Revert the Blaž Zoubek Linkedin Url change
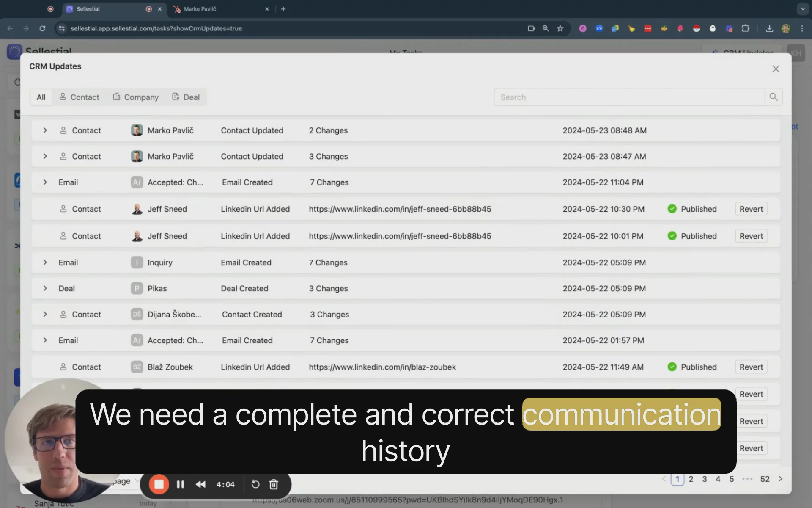 coord(751,367)
